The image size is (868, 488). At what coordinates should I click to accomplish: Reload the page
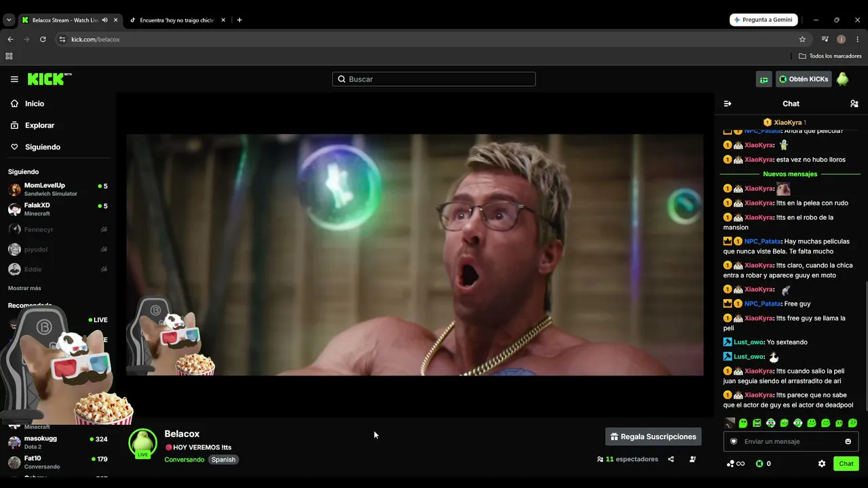click(x=43, y=39)
